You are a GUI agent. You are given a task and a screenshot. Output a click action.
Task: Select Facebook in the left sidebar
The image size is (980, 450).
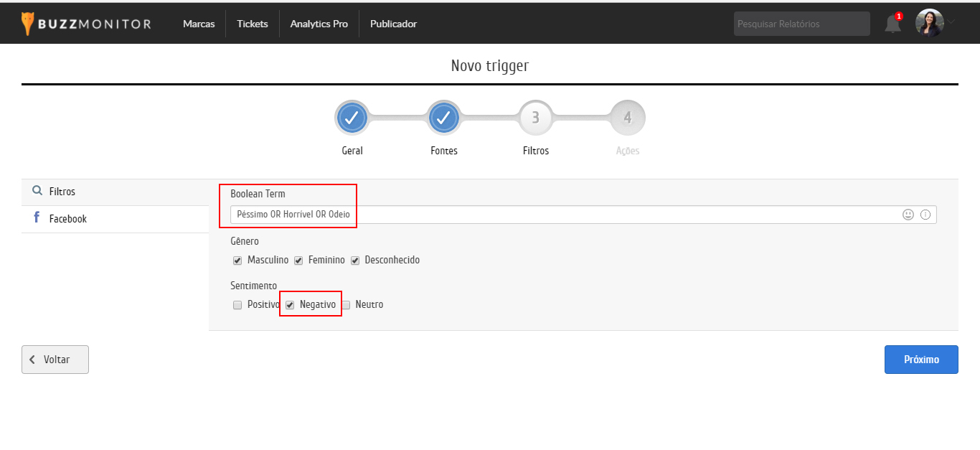point(67,219)
